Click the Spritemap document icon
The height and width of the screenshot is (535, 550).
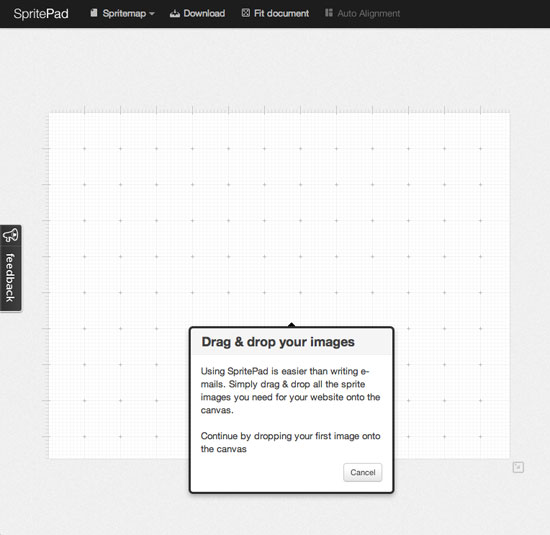click(x=94, y=13)
